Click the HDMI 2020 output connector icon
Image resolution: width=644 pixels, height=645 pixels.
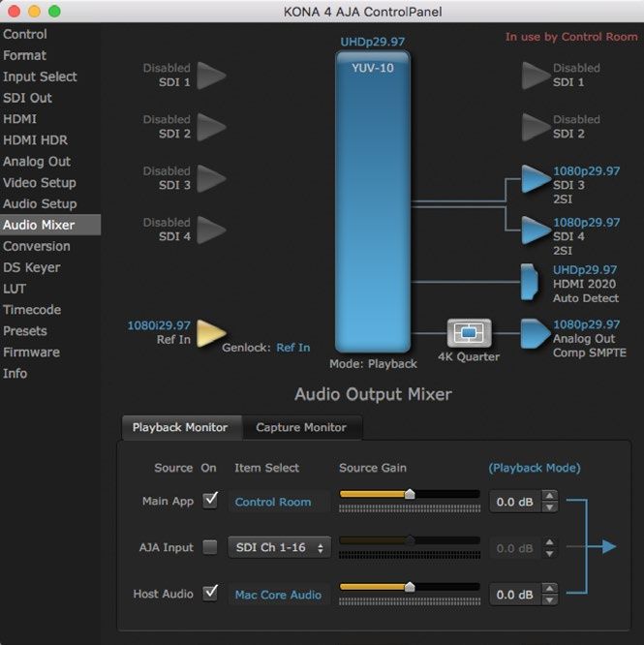click(530, 282)
